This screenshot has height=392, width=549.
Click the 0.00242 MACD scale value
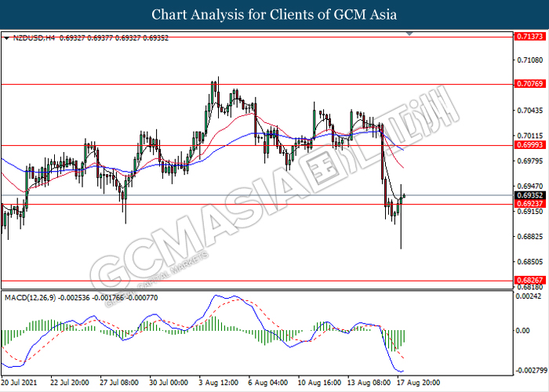click(529, 296)
